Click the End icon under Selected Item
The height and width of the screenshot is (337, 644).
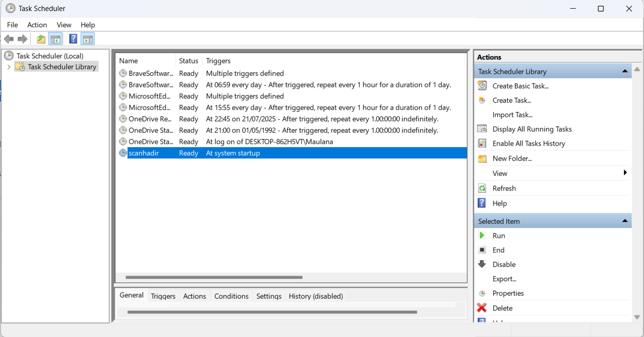[482, 250]
